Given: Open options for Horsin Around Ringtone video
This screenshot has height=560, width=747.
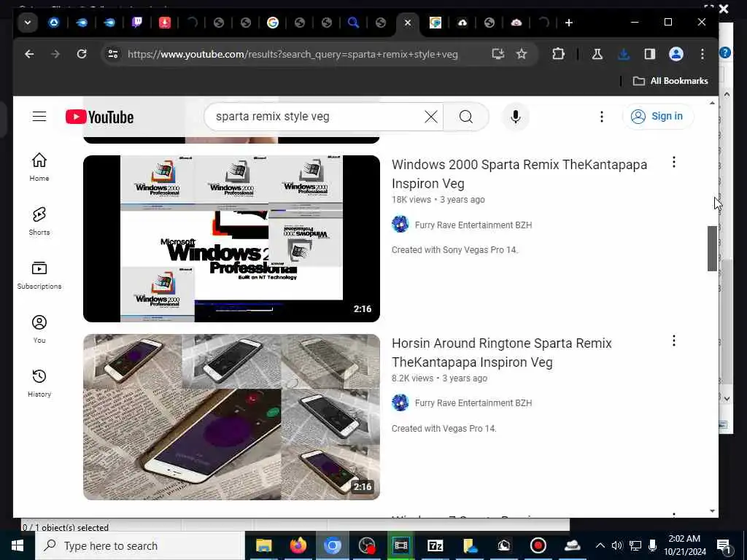Looking at the screenshot, I should (x=673, y=341).
